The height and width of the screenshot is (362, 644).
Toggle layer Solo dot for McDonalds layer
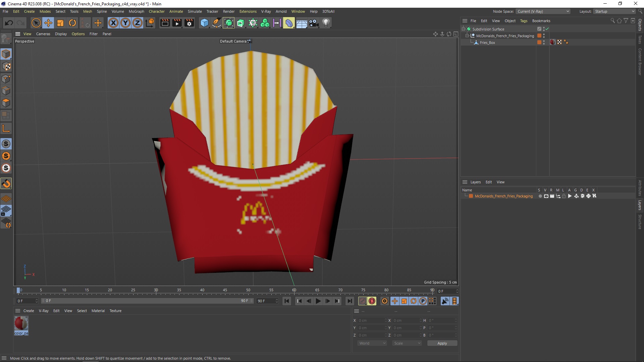(540, 196)
